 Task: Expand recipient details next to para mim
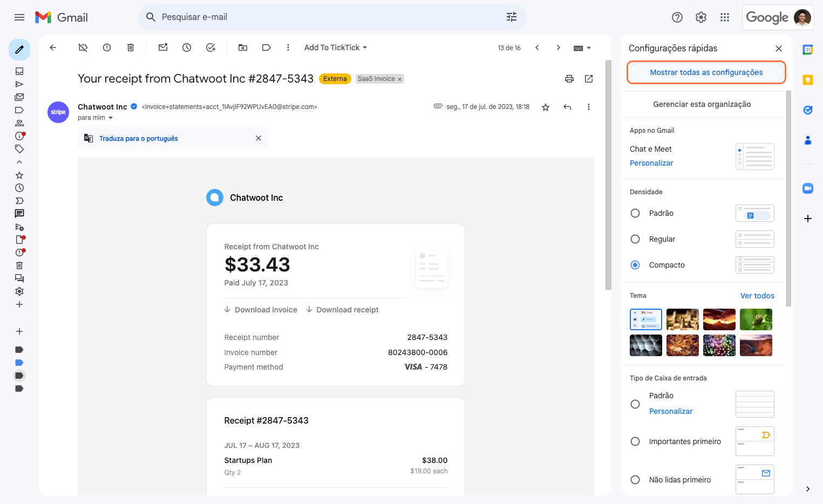(x=111, y=118)
